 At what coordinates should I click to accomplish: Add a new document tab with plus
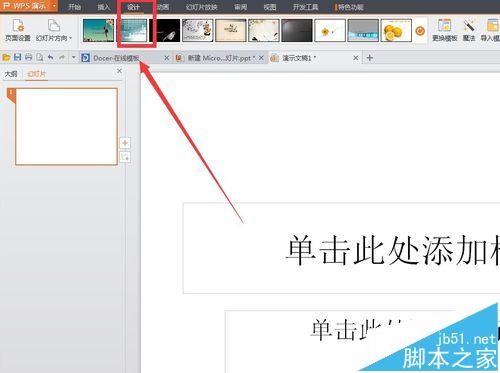tap(369, 58)
